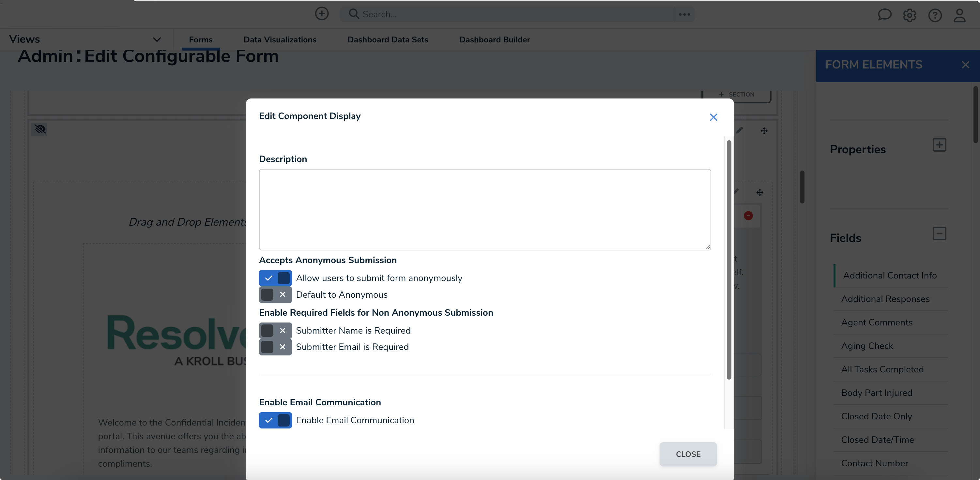Expand the Properties section
Image resolution: width=980 pixels, height=480 pixels.
tap(939, 145)
